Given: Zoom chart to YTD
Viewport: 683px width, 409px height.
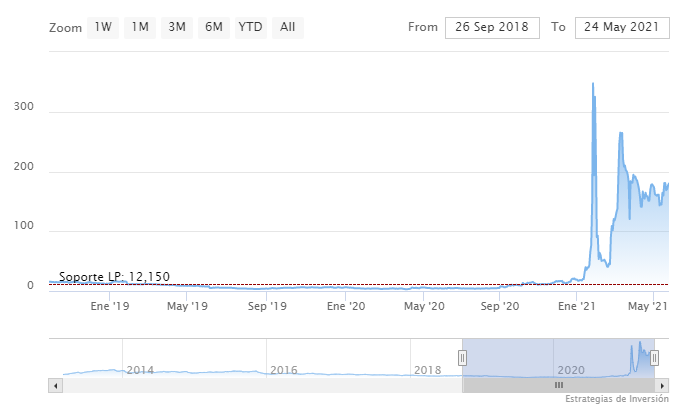Looking at the screenshot, I should pos(251,27).
